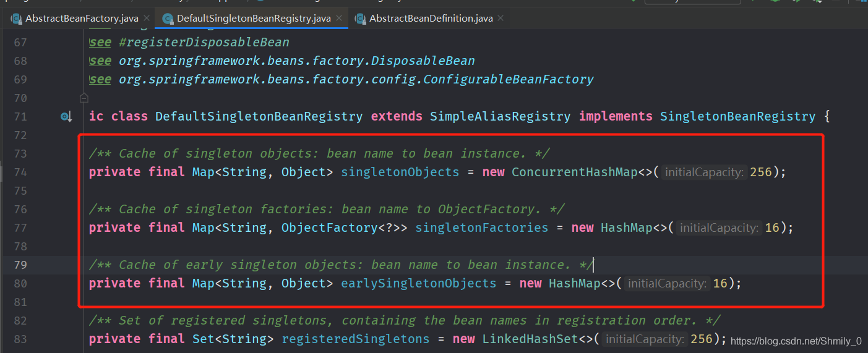
Task: Close the DefaultSingletonBeanRegistry.java tab
Action: pos(339,19)
